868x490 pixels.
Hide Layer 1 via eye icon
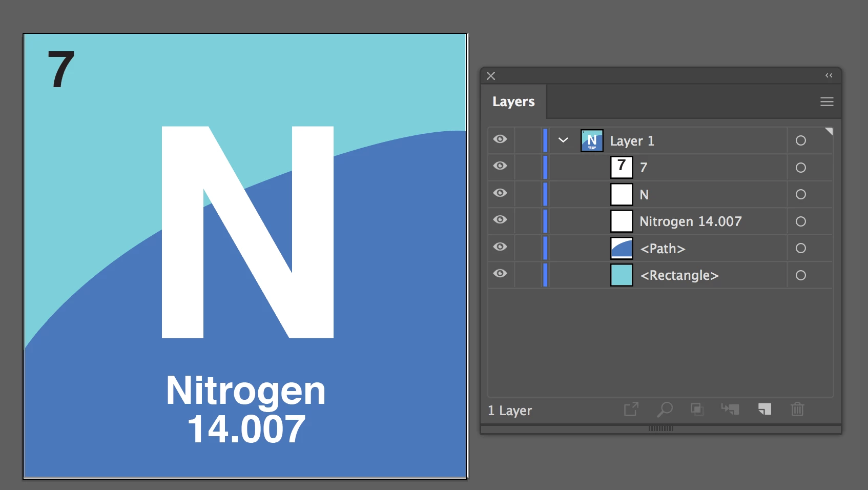(500, 139)
